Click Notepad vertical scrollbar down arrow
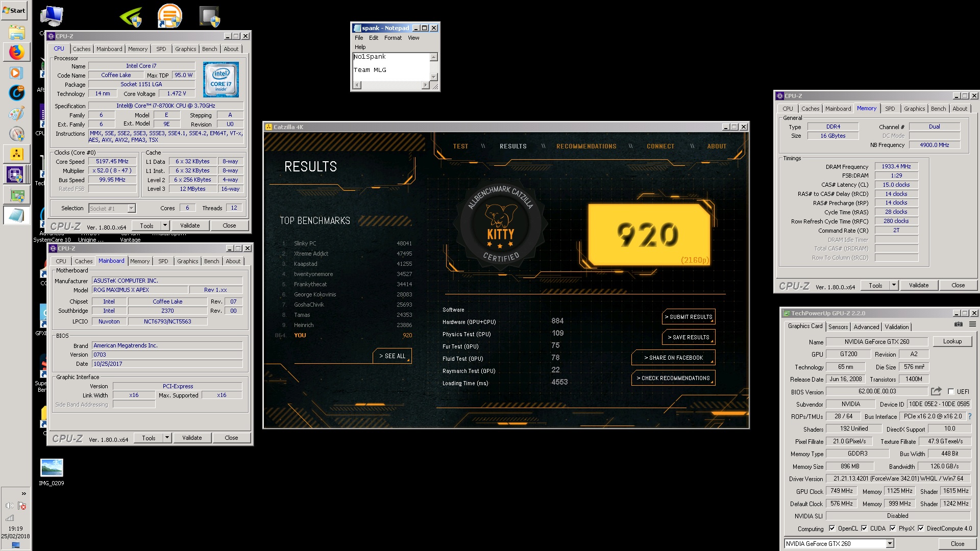The height and width of the screenshot is (551, 980). pyautogui.click(x=434, y=77)
